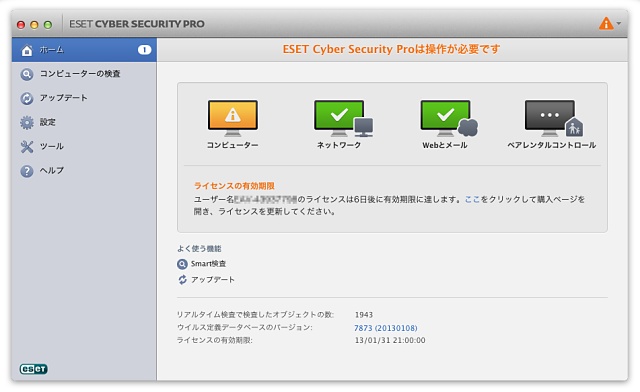Click the Smart検査 magnifier icon

(x=182, y=264)
